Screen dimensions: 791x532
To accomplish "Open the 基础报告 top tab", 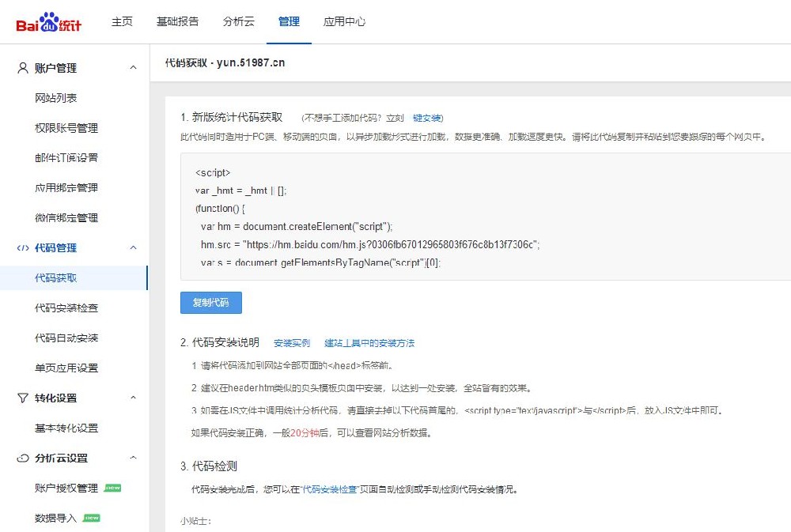I will click(x=178, y=22).
